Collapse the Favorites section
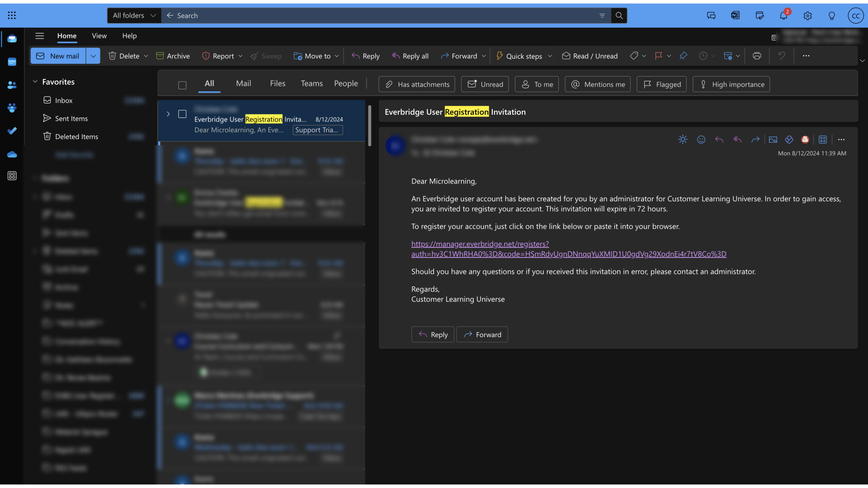 pyautogui.click(x=35, y=82)
